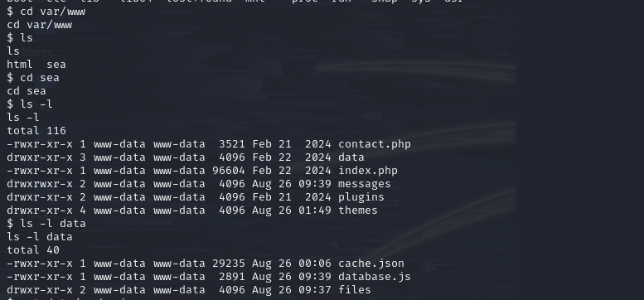Click the drwxrwxr-x permissions of messages
This screenshot has height=300, width=644.
click(40, 184)
